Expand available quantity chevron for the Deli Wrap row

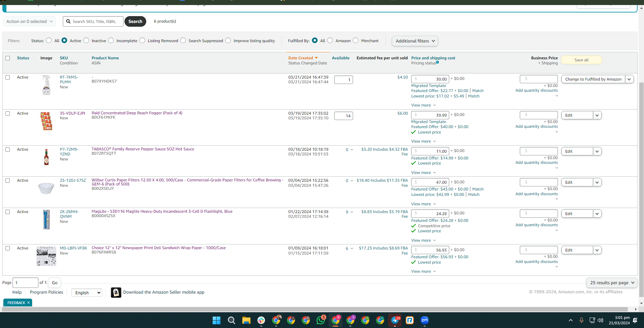[352, 248]
